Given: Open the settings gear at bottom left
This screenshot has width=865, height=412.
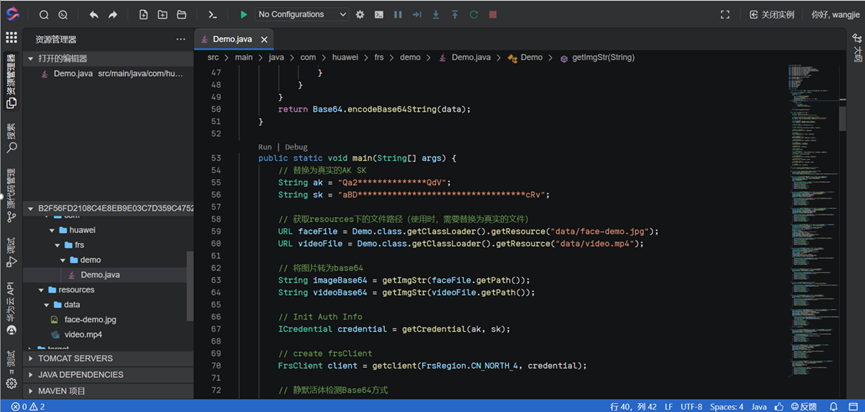Looking at the screenshot, I should [11, 383].
